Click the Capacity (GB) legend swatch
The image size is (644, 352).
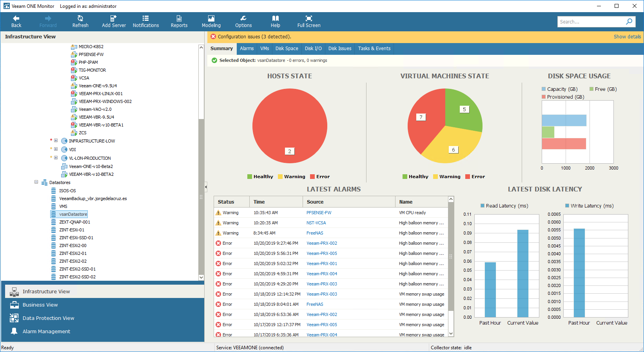click(x=544, y=89)
